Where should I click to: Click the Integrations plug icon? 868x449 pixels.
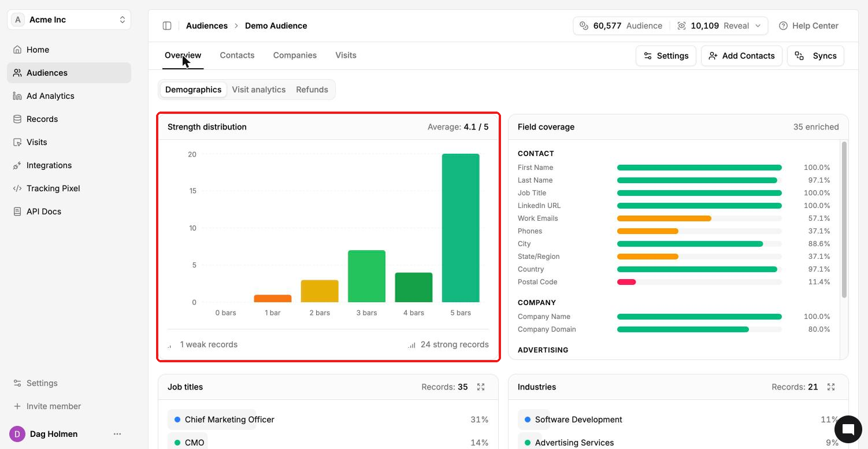(x=17, y=165)
